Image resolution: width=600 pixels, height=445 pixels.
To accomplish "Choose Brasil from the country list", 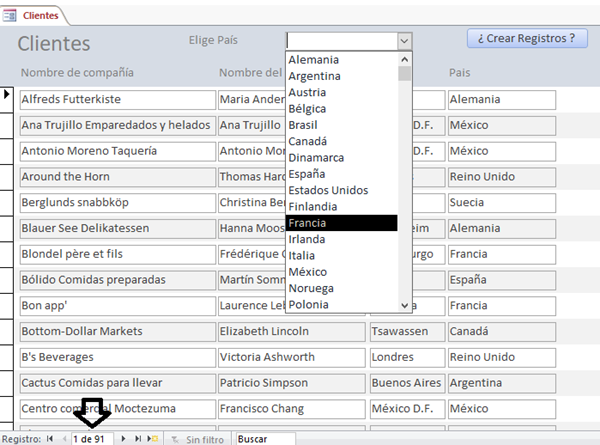I will point(342,125).
